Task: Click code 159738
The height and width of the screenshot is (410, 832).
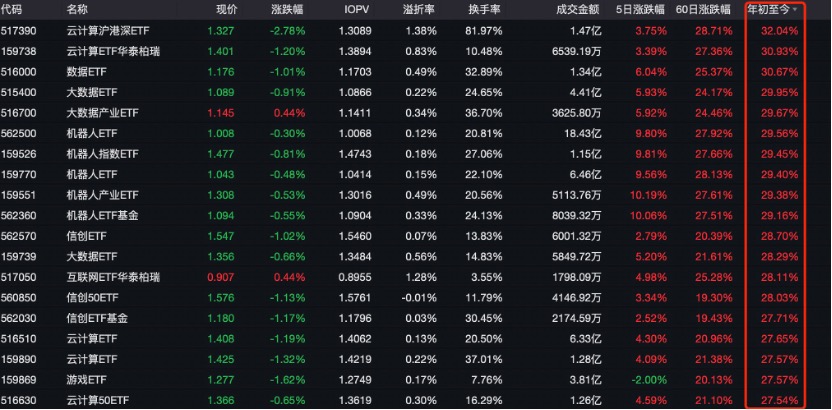Action: (x=18, y=51)
